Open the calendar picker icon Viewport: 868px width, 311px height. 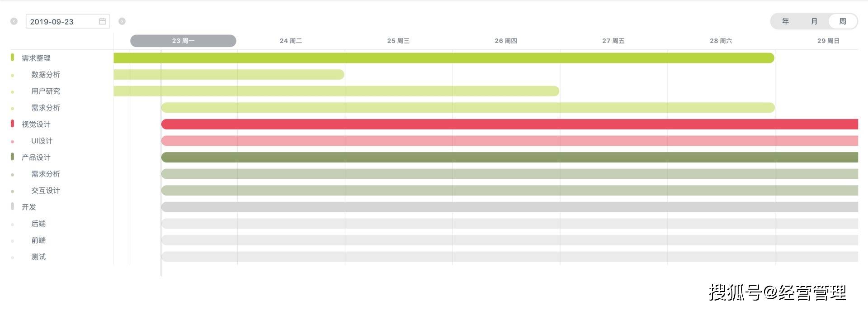tap(103, 21)
